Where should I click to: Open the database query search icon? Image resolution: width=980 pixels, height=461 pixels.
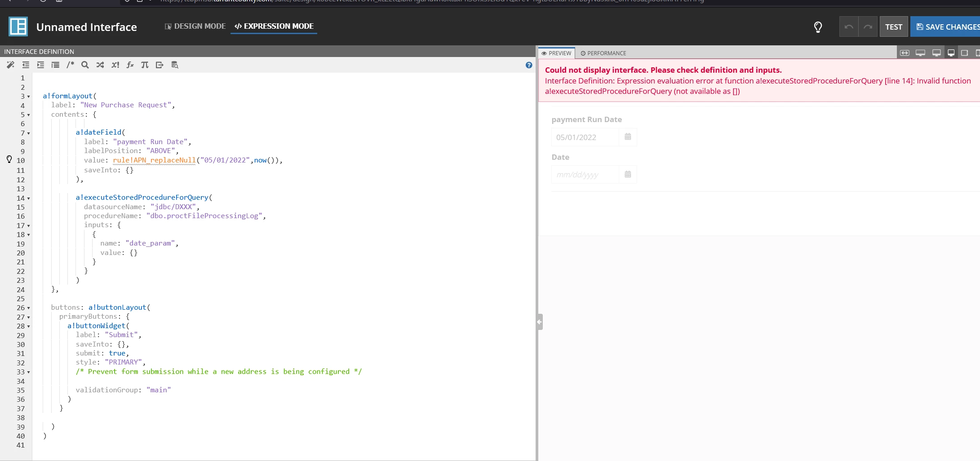point(175,65)
